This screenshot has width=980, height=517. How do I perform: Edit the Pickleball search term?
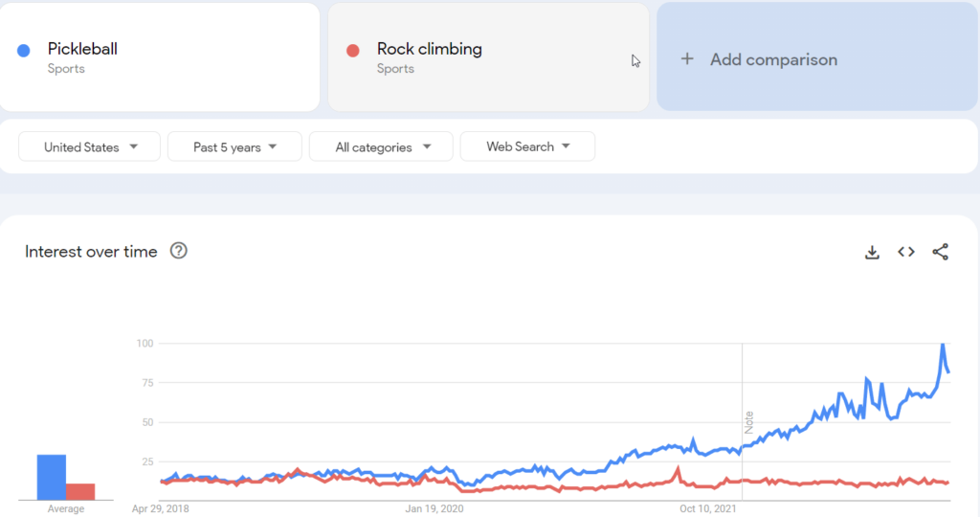(83, 49)
